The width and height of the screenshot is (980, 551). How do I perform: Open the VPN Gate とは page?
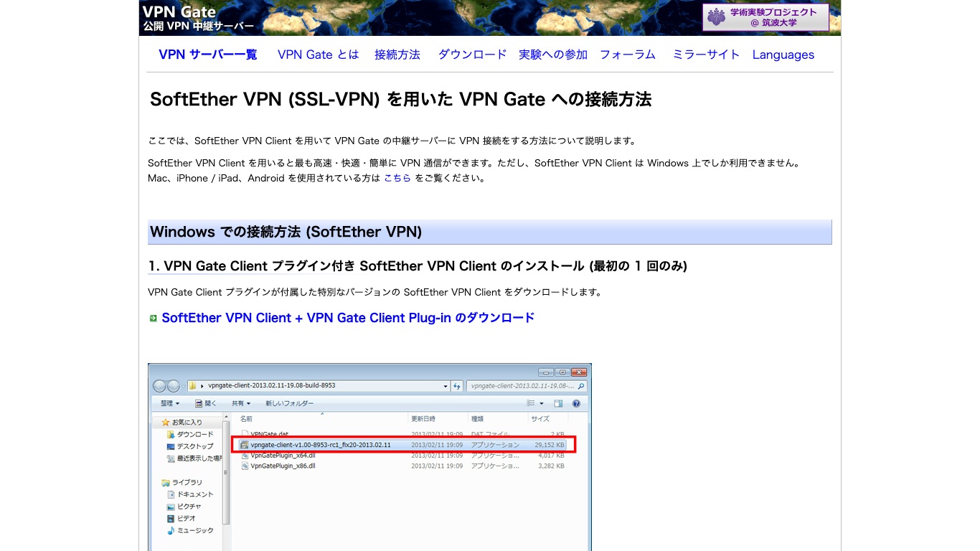coord(318,55)
